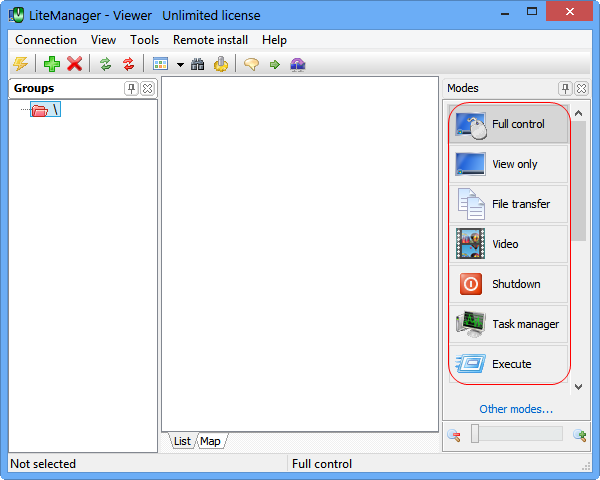Image resolution: width=600 pixels, height=480 pixels.
Task: Select the File transfer mode
Action: [509, 204]
